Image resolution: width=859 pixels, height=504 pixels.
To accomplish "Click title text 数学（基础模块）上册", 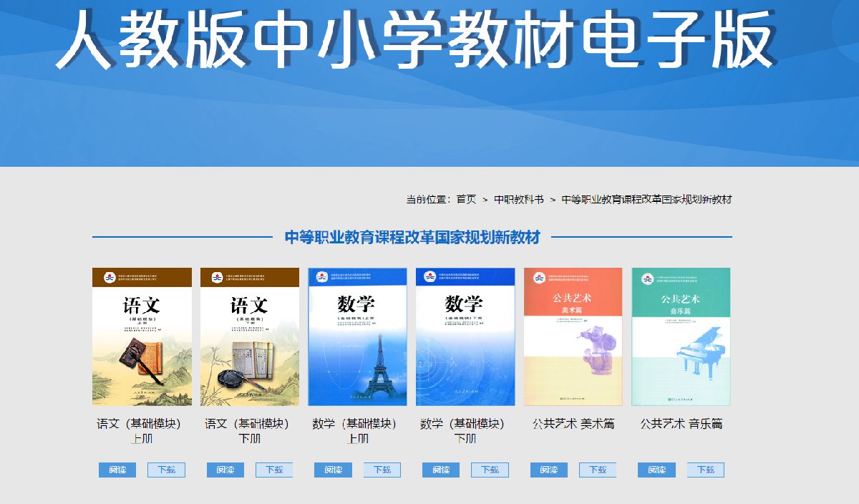I will pyautogui.click(x=356, y=431).
